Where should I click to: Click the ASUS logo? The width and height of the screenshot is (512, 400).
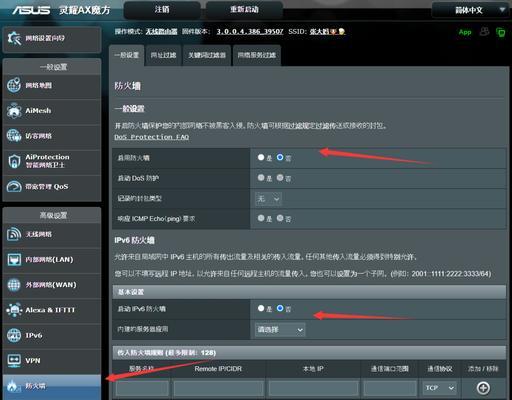point(31,10)
